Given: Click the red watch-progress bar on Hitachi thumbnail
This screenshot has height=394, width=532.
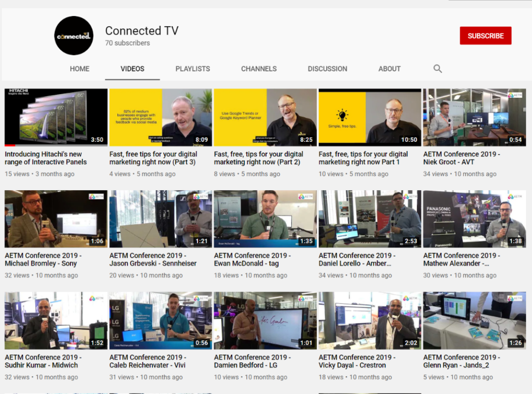Looking at the screenshot, I should pyautogui.click(x=10, y=146).
